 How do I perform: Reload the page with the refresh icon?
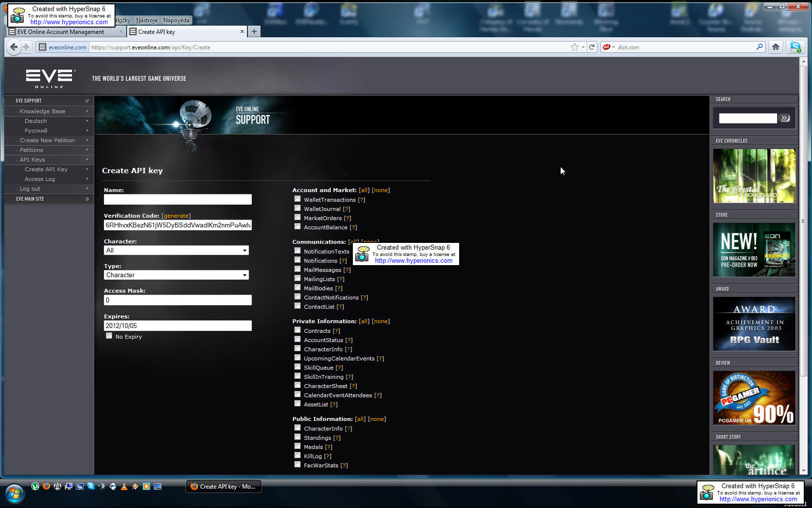pyautogui.click(x=592, y=47)
